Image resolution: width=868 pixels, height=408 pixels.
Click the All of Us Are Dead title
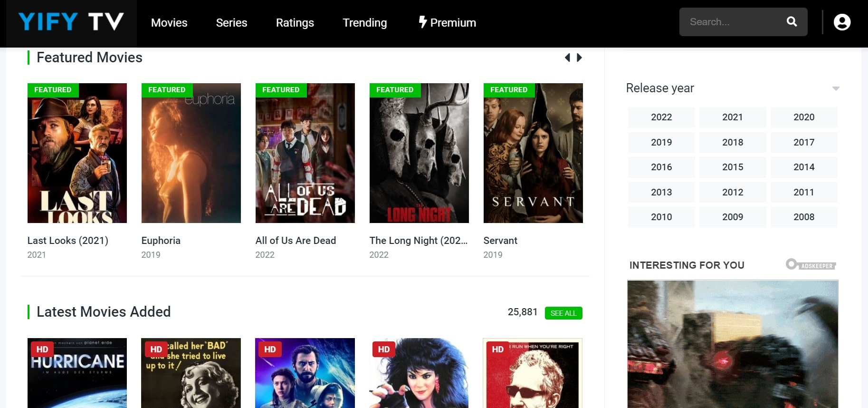(x=296, y=241)
